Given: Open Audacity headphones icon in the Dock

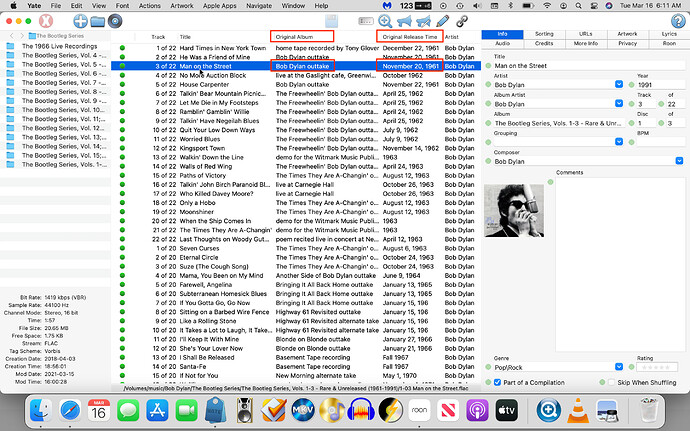Looking at the screenshot, I should click(x=361, y=410).
